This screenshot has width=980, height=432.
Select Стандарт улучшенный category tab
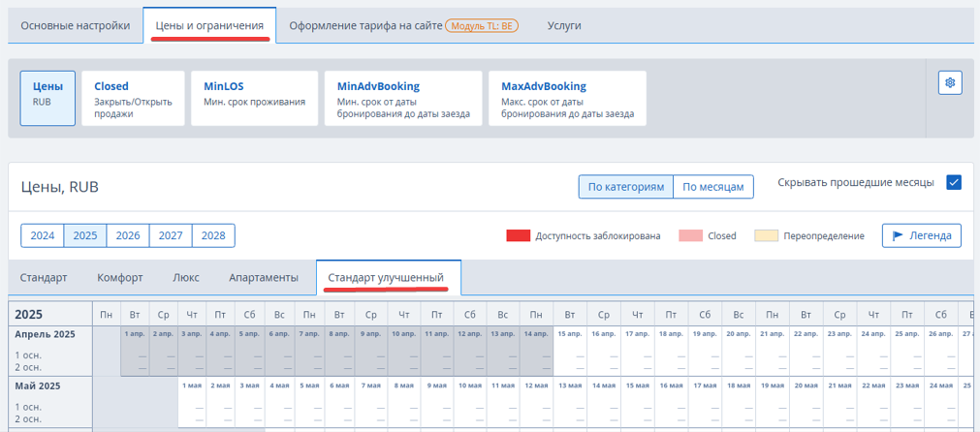pos(388,277)
